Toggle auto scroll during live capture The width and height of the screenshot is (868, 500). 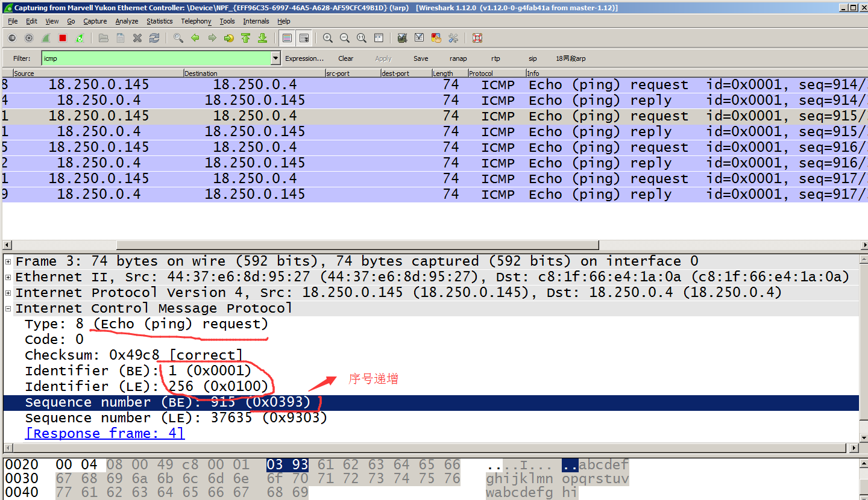[x=304, y=38]
